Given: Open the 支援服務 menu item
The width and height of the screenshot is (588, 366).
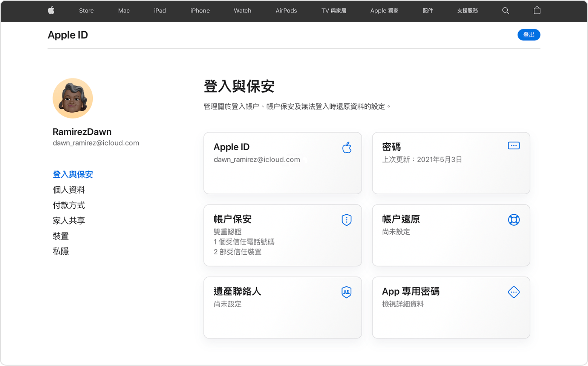Looking at the screenshot, I should tap(467, 11).
